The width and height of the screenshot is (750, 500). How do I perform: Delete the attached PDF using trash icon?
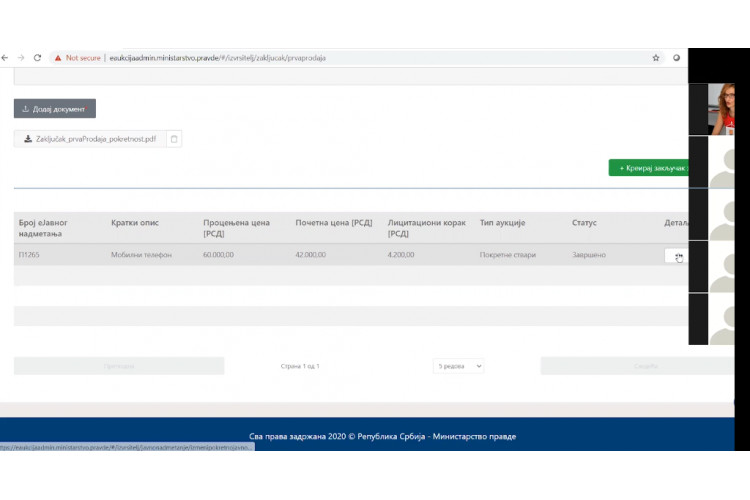174,139
